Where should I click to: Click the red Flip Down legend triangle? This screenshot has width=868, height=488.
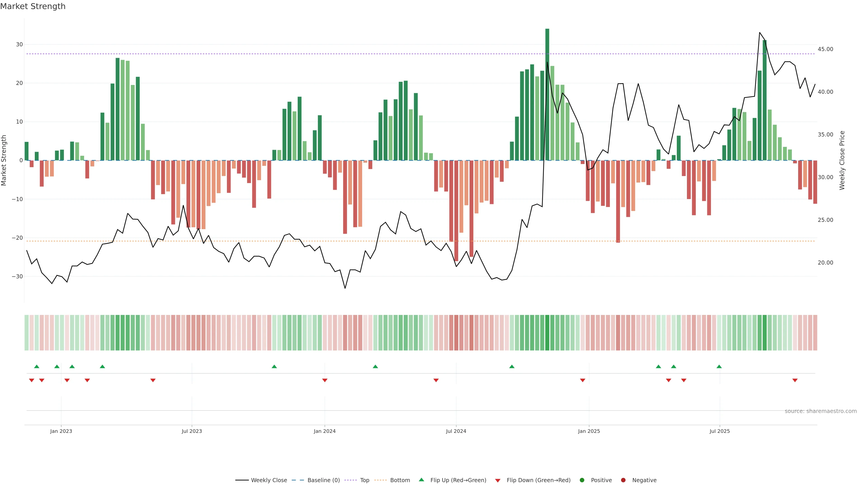coord(498,480)
